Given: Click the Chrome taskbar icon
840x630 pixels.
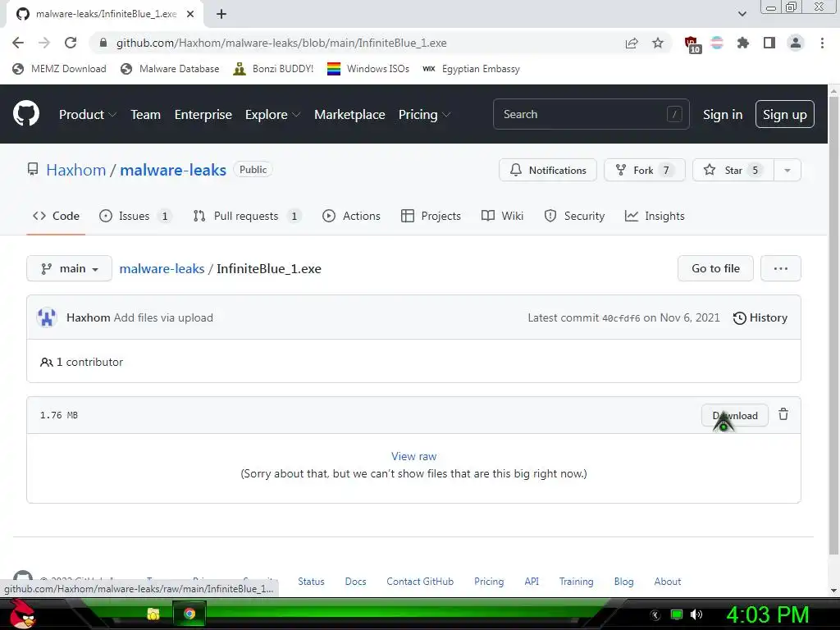Looking at the screenshot, I should pos(189,614).
